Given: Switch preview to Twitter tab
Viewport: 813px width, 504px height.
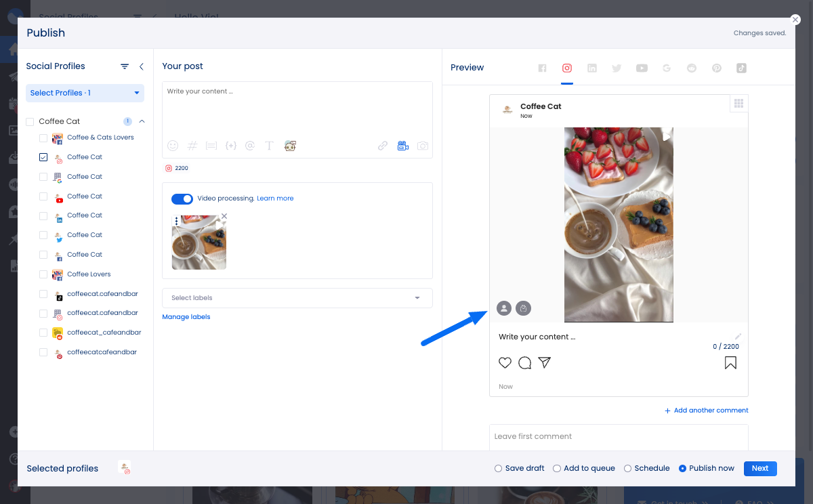Looking at the screenshot, I should coord(617,68).
